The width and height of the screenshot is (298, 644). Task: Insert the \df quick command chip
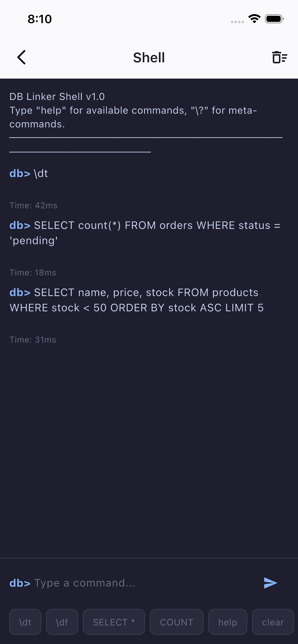click(x=62, y=622)
